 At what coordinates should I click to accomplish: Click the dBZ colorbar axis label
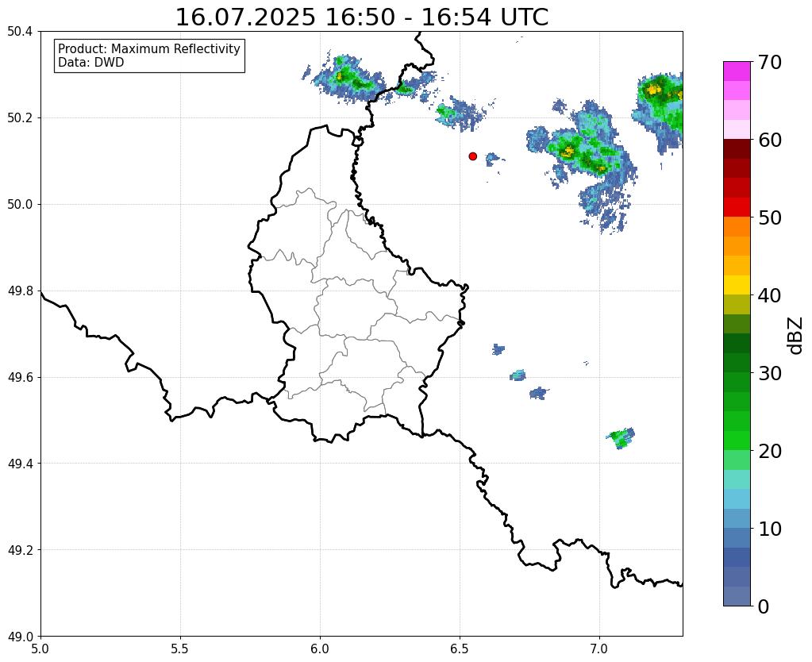pos(796,336)
